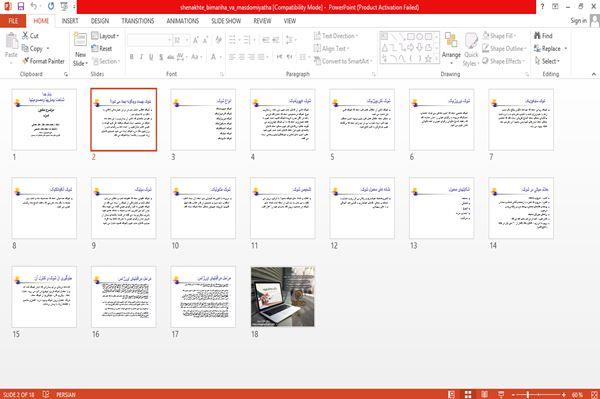Click the Slide Sorter view icon
The width and height of the screenshot is (600, 399).
(468, 394)
